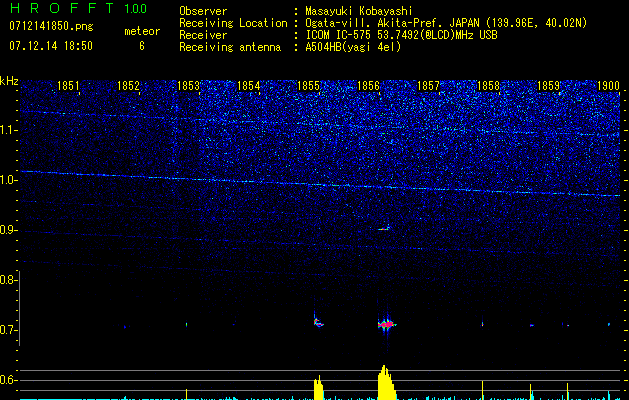
Task: Click the 'Receiver' field label
Action: 203,35
